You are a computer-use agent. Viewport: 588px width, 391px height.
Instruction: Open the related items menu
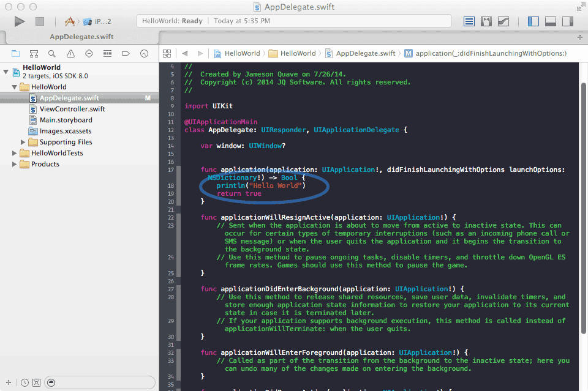point(167,54)
